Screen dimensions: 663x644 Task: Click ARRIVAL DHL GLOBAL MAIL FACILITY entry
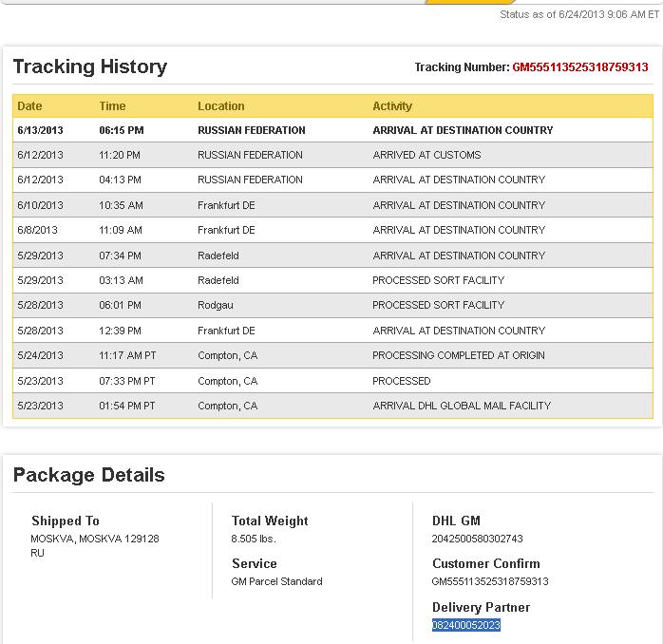tap(462, 406)
